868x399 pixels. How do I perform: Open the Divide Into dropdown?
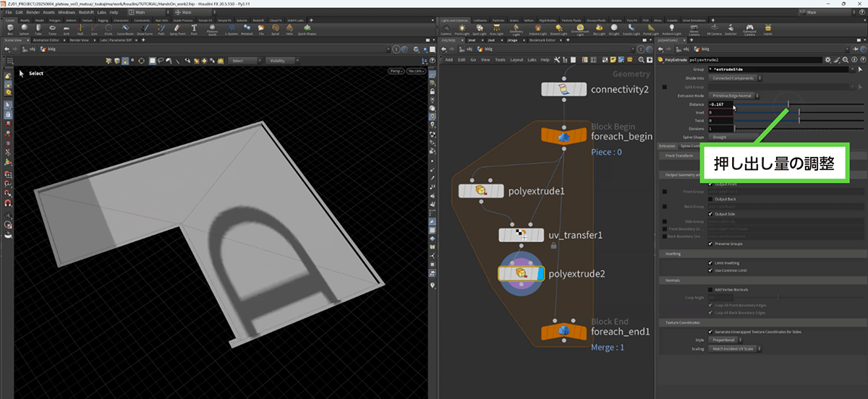[x=732, y=77]
